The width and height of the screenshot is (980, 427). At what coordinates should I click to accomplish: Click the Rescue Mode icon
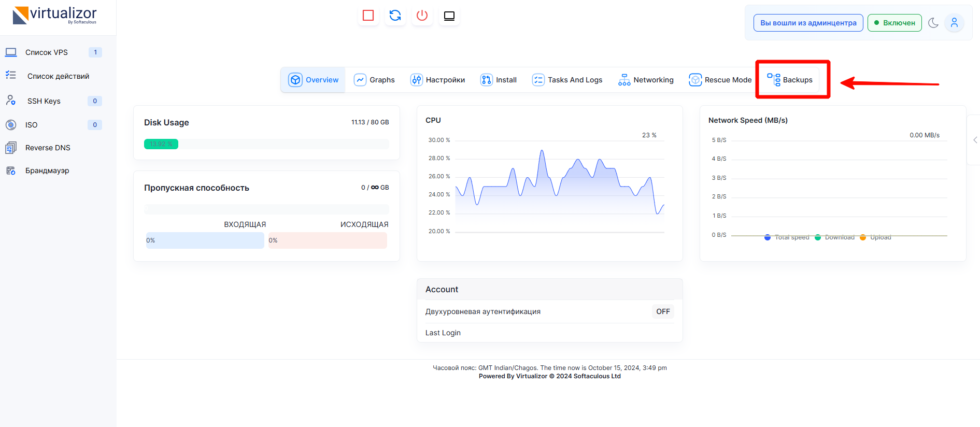coord(695,80)
